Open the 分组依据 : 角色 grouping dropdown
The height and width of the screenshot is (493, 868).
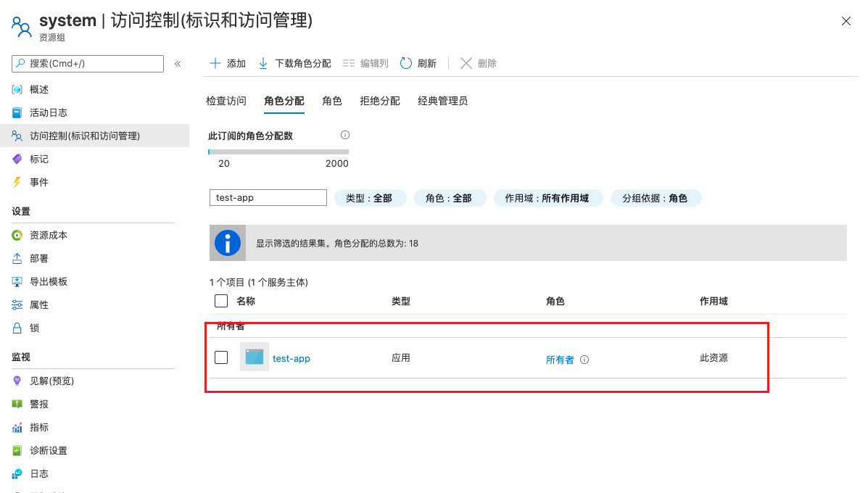click(x=655, y=198)
